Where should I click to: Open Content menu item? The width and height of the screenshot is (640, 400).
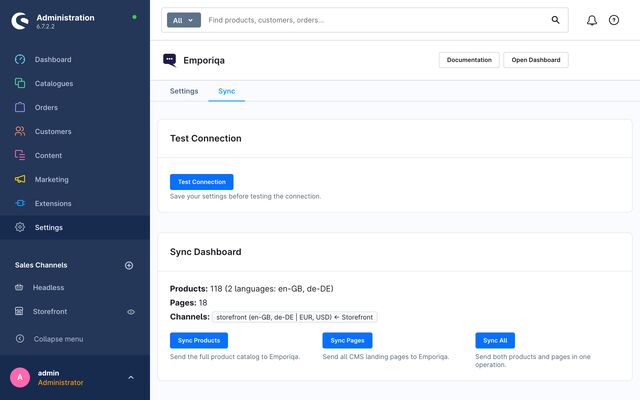tap(48, 156)
